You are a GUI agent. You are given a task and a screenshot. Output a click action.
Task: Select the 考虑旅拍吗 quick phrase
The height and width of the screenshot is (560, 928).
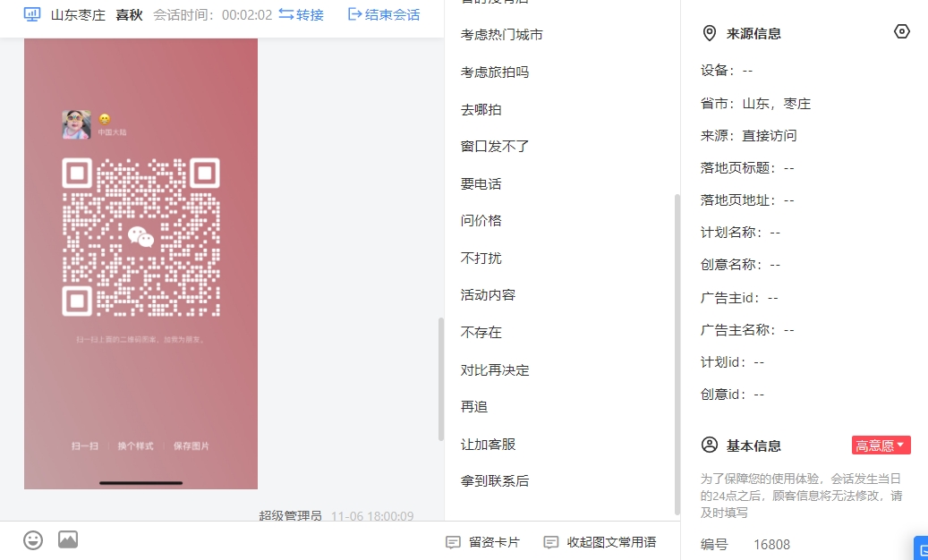[495, 72]
